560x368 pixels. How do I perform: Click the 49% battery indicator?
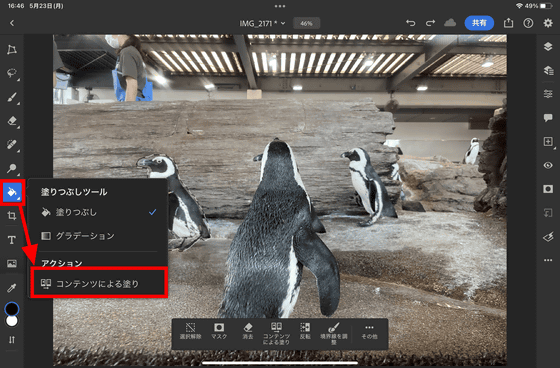pos(539,6)
